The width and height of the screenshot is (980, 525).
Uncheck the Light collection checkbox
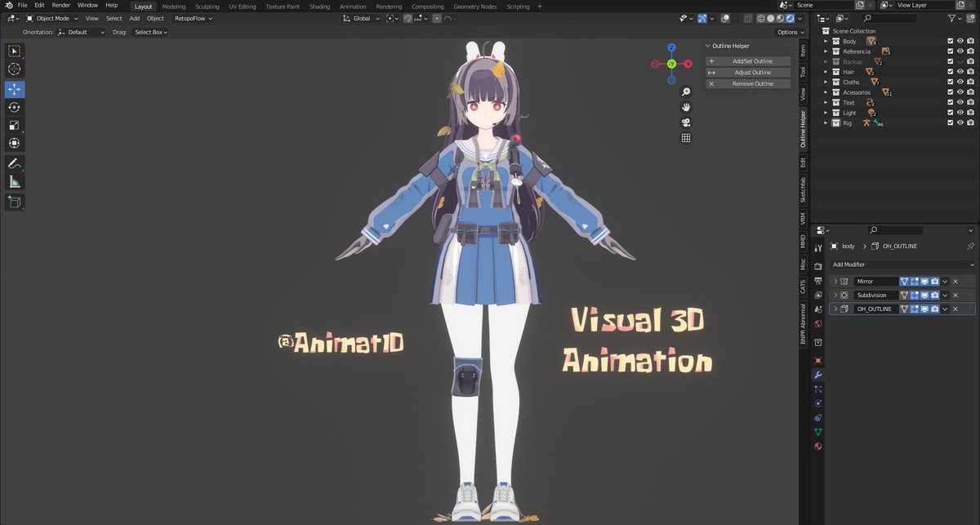click(950, 113)
